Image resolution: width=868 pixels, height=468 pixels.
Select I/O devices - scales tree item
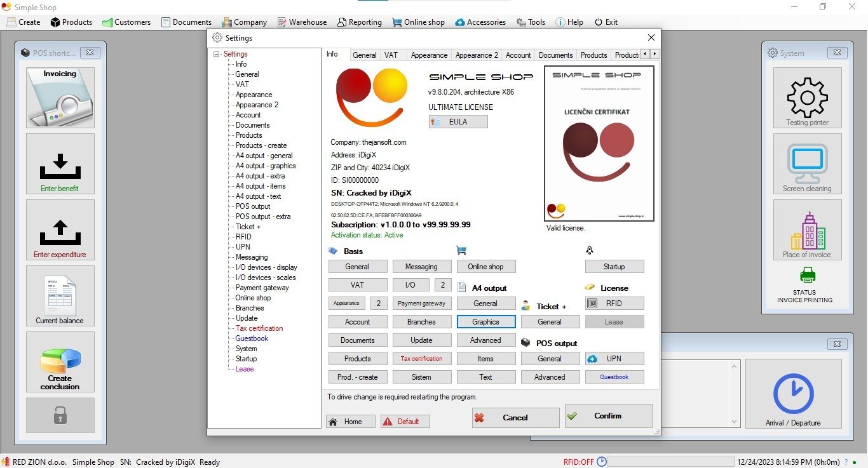point(266,277)
